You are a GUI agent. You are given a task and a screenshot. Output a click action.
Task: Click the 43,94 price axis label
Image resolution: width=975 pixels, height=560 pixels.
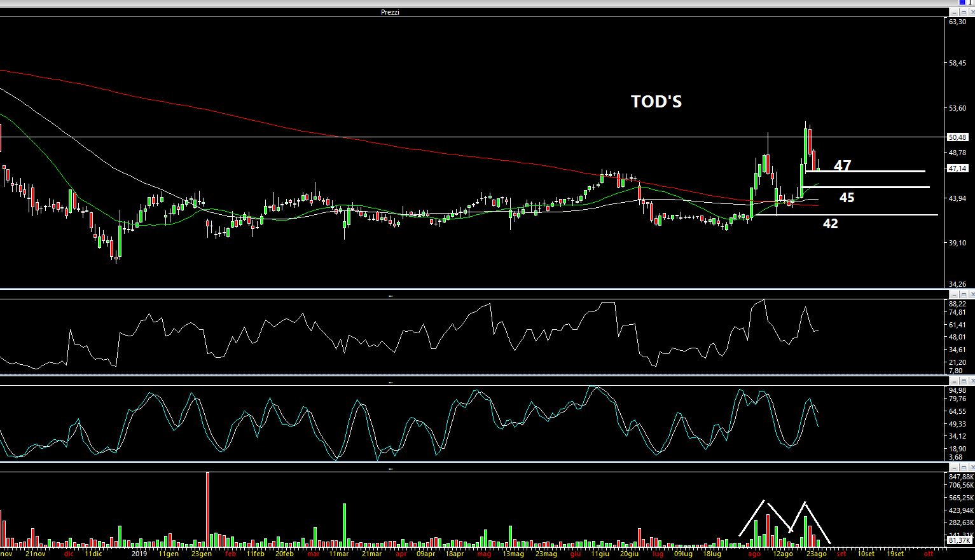[x=957, y=198]
